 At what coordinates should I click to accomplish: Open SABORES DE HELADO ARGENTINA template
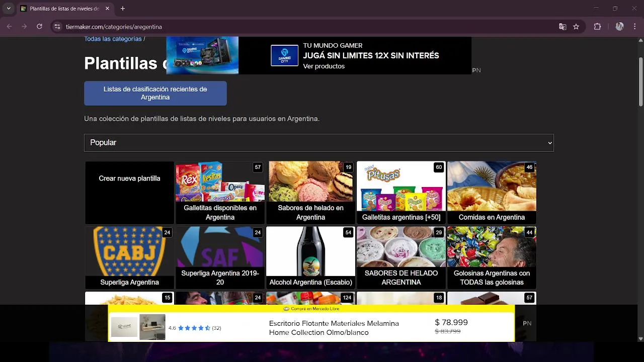point(401,257)
